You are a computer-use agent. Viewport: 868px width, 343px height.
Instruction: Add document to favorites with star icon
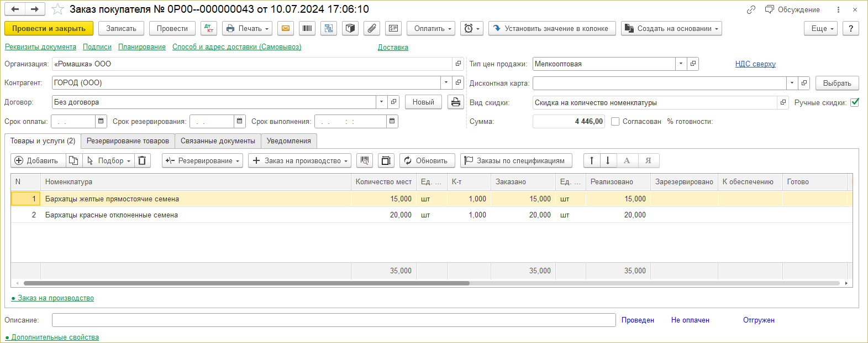57,9
